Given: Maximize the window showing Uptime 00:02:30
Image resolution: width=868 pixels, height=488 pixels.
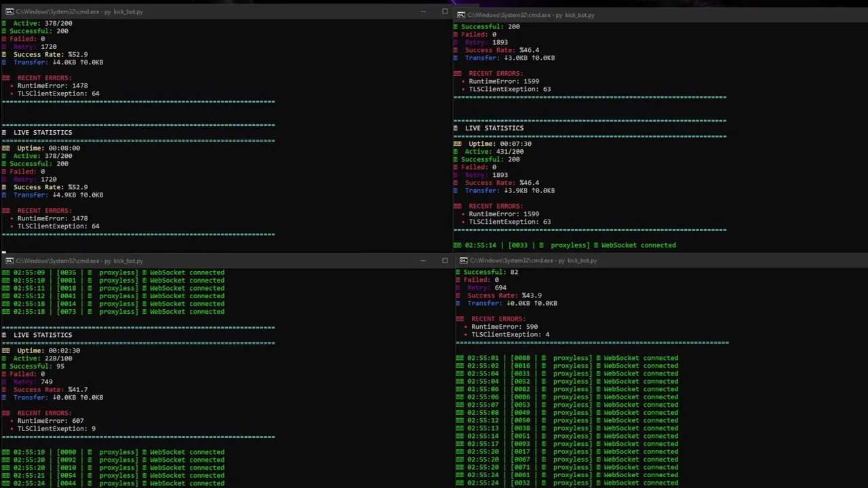Looking at the screenshot, I should coord(445,261).
